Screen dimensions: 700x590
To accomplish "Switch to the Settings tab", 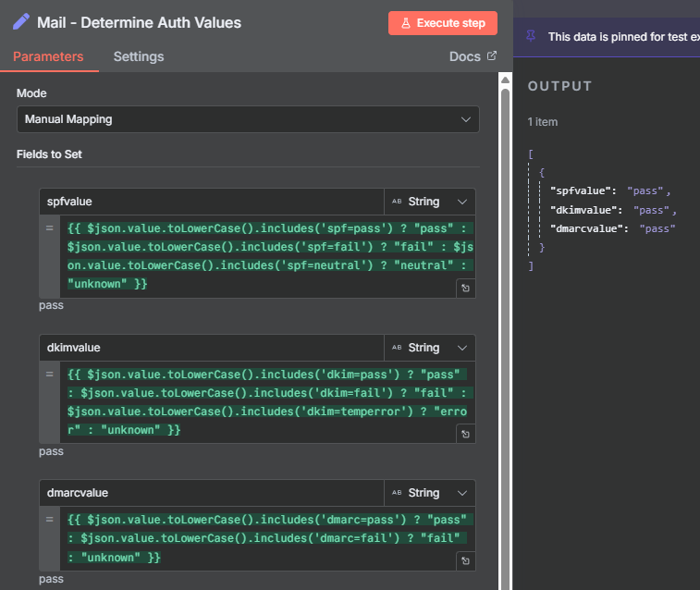I will coord(139,56).
